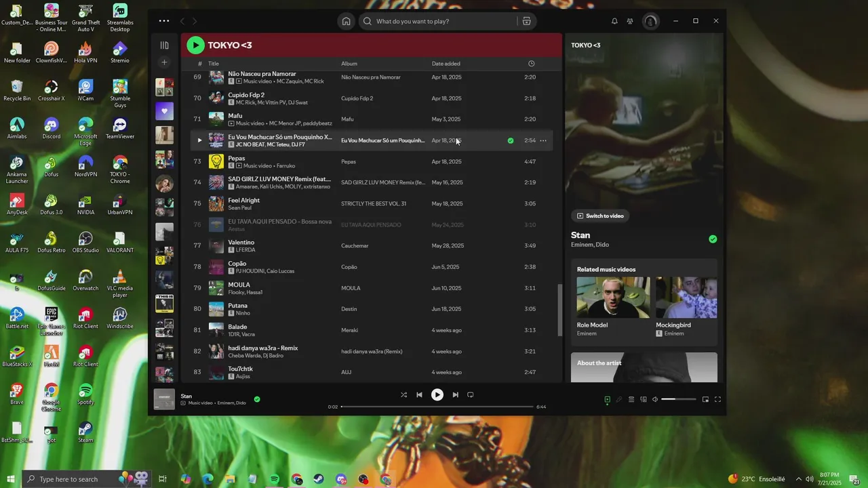Viewport: 868px width, 488px height.
Task: Sort by the Album column header
Action: (x=349, y=64)
